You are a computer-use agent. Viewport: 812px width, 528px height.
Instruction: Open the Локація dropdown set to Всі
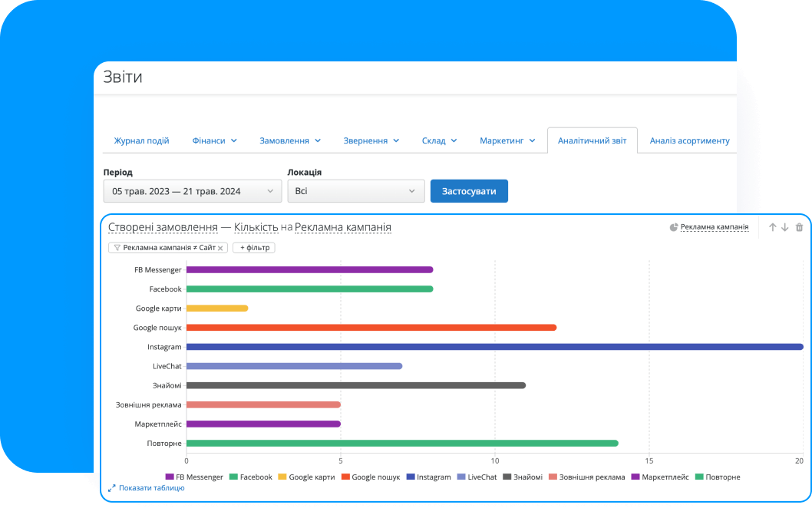356,191
